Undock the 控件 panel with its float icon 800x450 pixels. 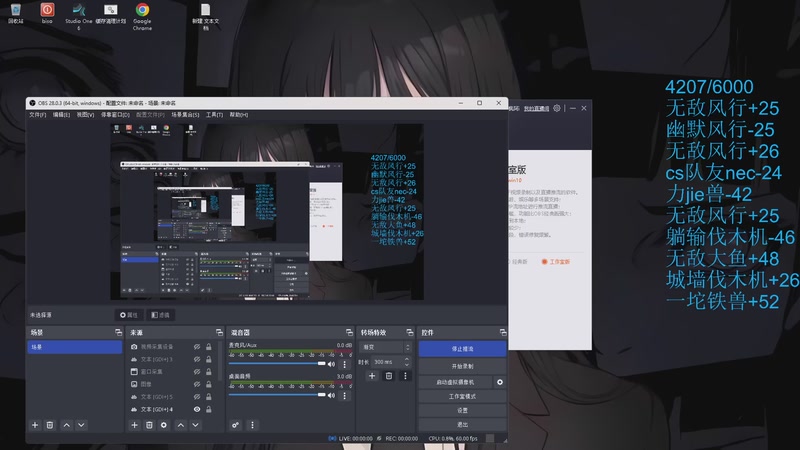503,333
